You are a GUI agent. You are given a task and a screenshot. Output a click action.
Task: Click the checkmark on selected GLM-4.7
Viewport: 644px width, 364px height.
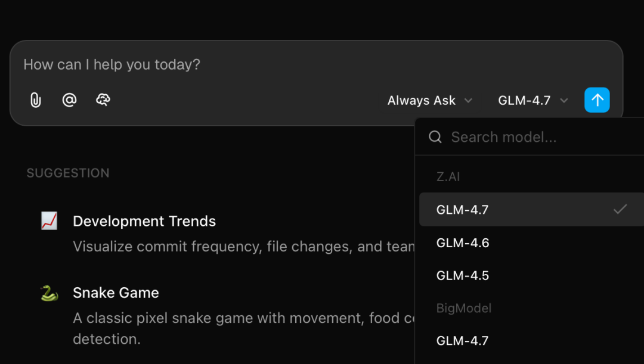click(620, 209)
